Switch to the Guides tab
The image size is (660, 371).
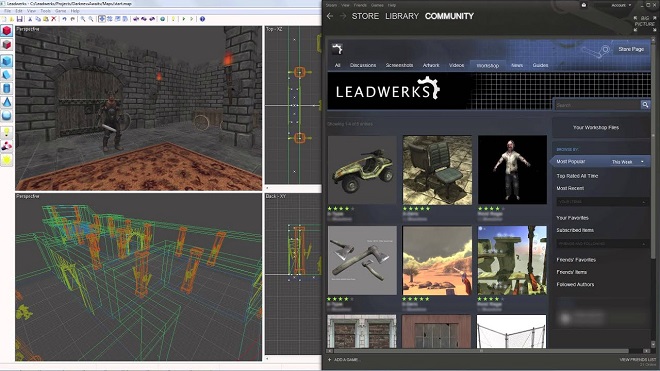coord(540,65)
